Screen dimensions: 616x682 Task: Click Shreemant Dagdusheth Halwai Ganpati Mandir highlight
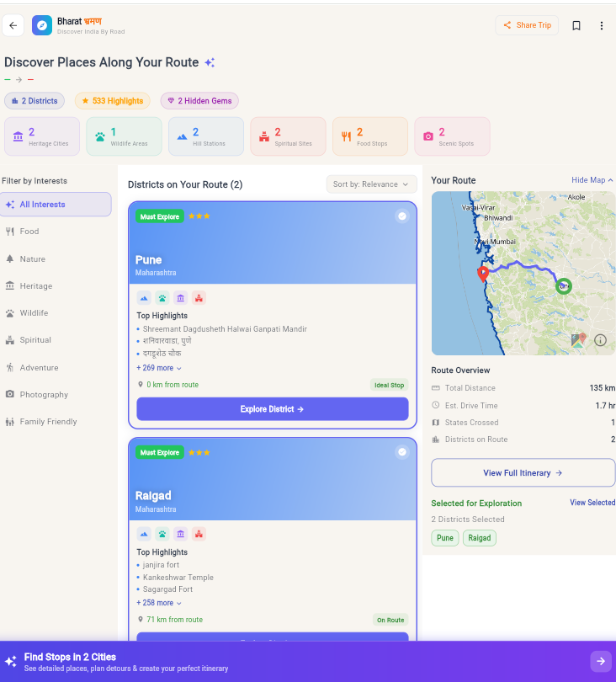click(225, 329)
